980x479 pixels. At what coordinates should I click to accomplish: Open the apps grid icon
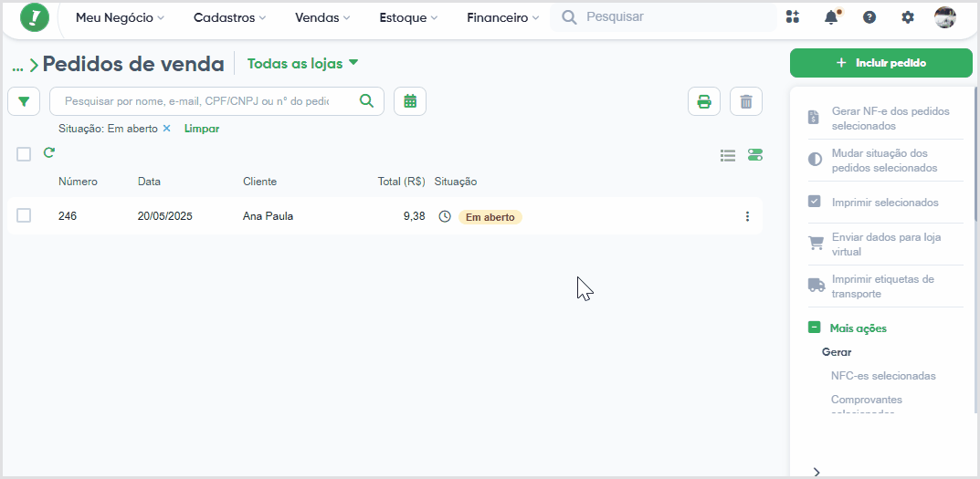[x=793, y=16]
